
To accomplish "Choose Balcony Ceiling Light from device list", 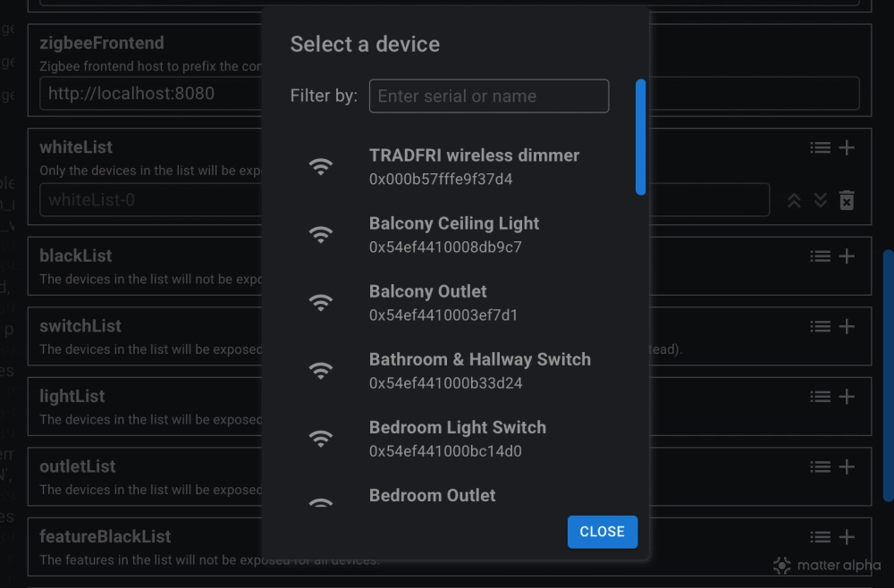I will 454,234.
